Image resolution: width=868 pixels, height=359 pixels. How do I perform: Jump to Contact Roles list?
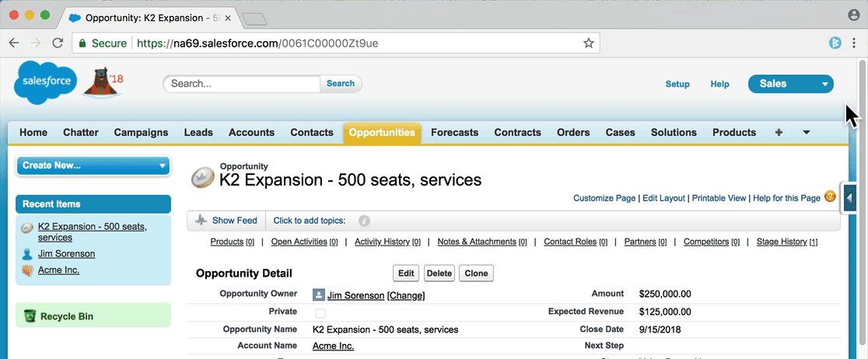coord(570,242)
